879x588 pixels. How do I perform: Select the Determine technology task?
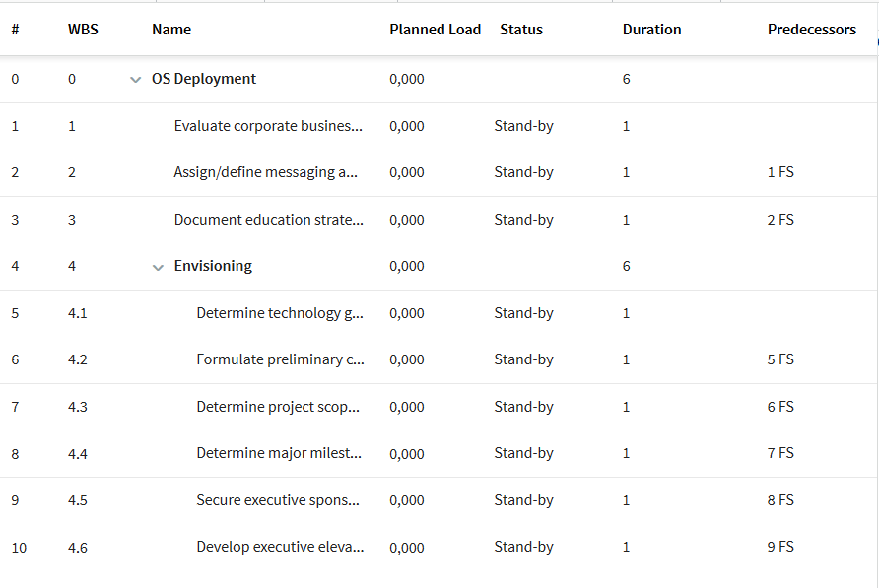click(280, 313)
